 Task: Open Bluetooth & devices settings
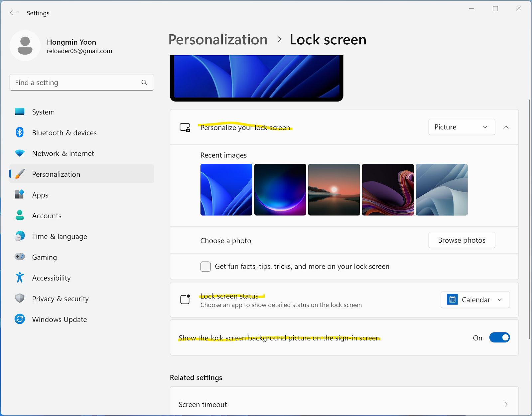(x=82, y=133)
